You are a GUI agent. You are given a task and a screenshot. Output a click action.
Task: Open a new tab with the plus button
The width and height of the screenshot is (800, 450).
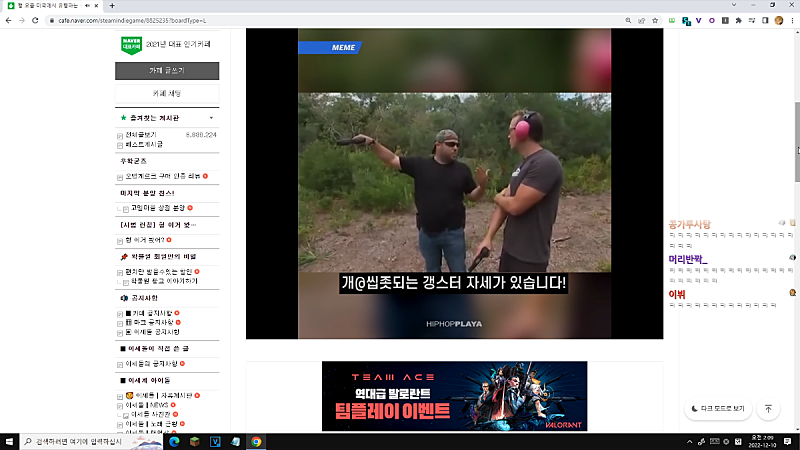(112, 6)
